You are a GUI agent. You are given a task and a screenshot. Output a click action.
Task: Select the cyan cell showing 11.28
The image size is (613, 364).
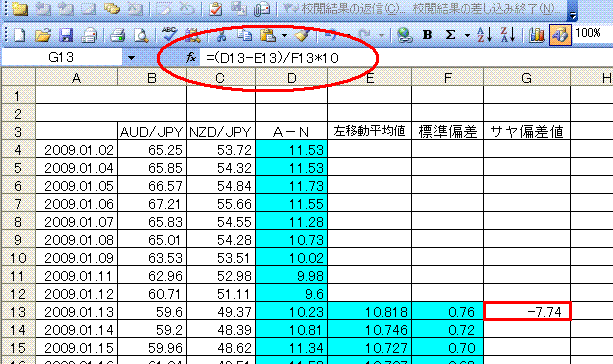click(292, 222)
